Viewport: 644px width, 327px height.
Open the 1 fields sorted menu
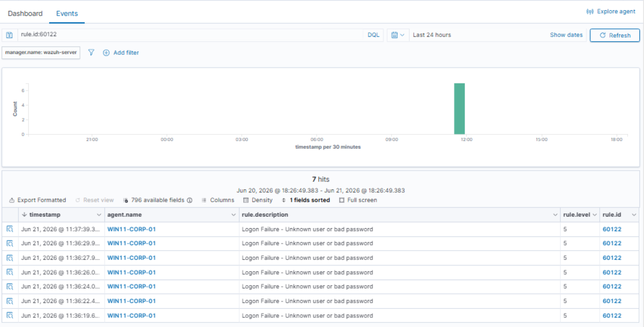coord(306,200)
